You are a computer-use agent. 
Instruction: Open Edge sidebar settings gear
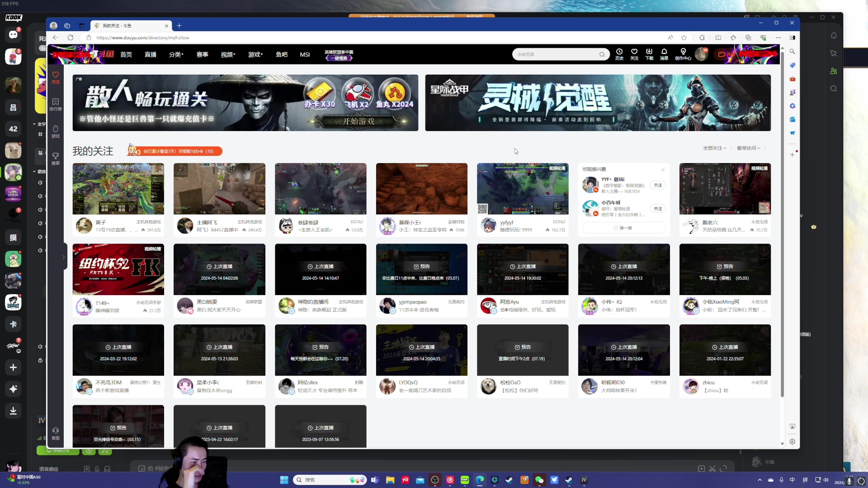point(792,441)
